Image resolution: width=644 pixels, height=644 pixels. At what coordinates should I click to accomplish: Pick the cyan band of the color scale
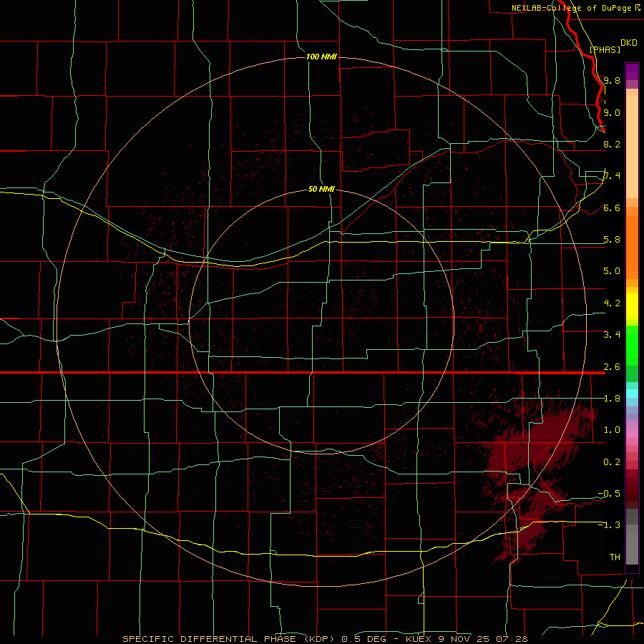pyautogui.click(x=632, y=394)
